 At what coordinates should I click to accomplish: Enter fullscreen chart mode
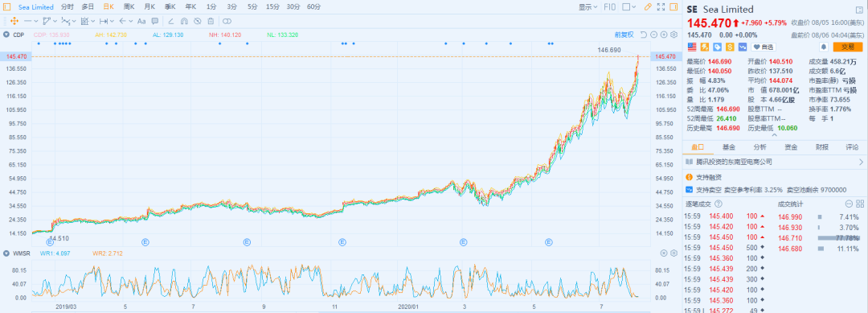(661, 7)
